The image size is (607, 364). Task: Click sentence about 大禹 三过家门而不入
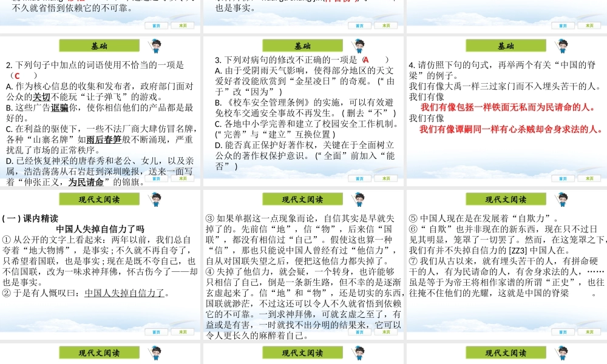505,86
